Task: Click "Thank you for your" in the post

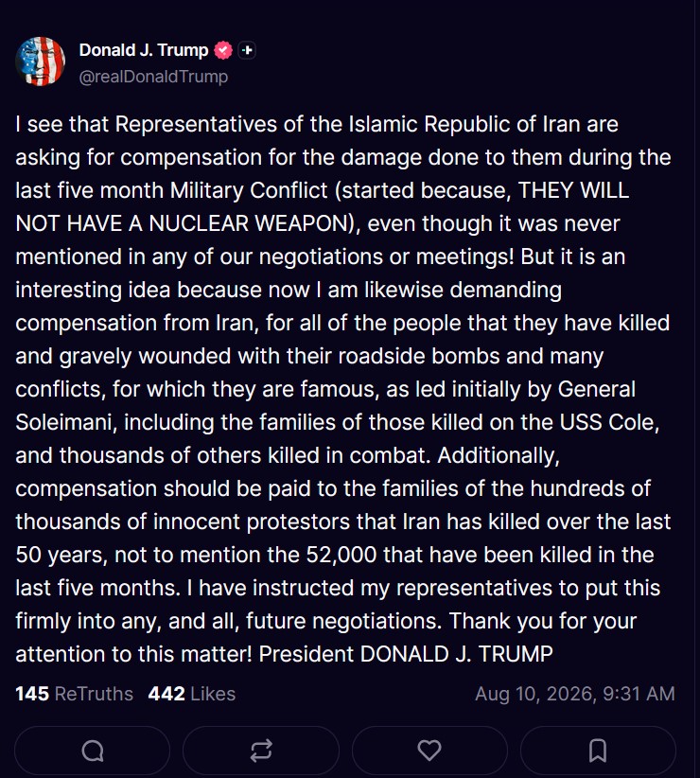Action: click(x=543, y=621)
